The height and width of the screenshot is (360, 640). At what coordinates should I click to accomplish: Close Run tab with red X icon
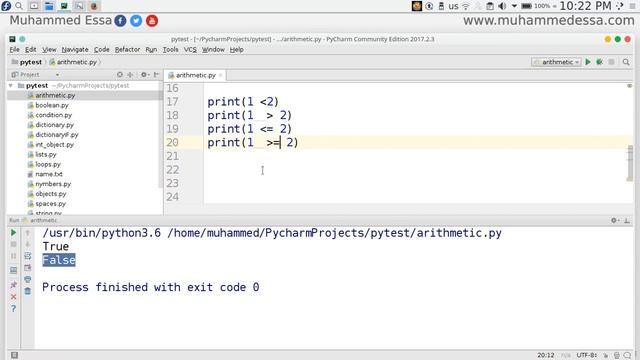[13, 297]
